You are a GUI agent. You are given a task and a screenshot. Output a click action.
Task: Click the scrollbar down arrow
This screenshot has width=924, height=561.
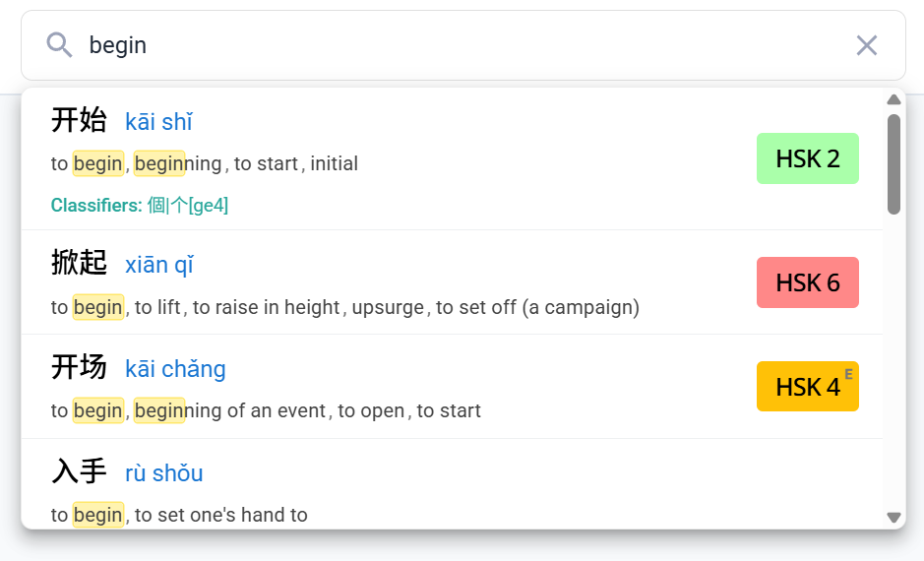point(893,518)
